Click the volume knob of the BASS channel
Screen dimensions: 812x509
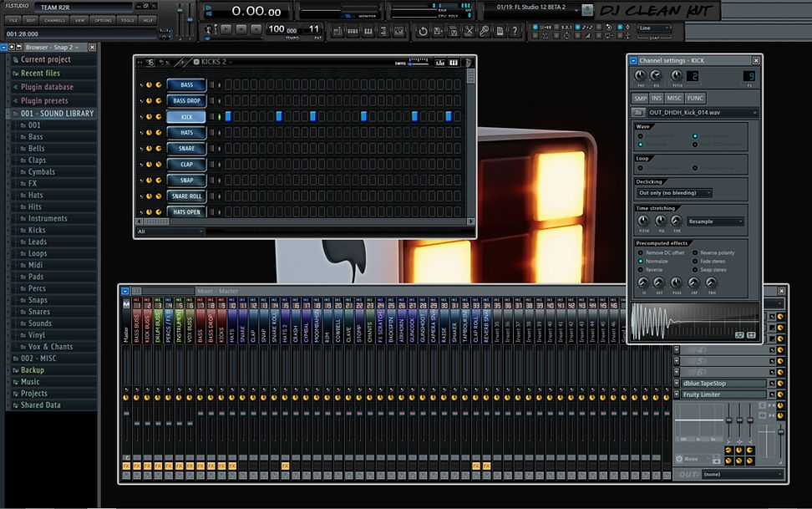159,85
